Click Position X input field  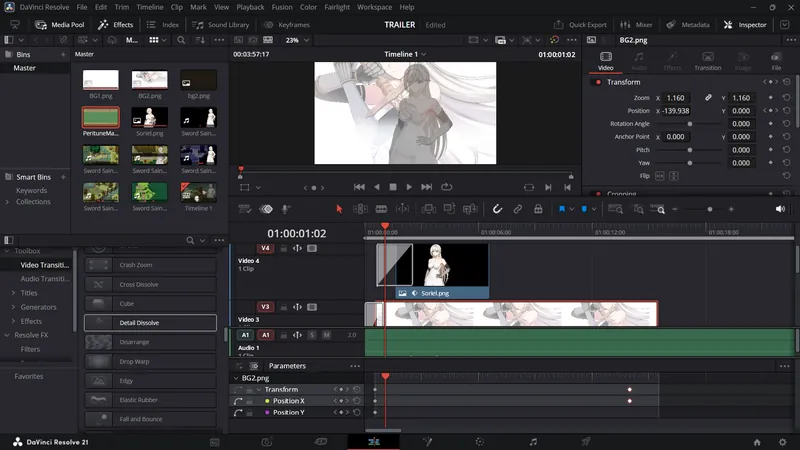pos(676,111)
